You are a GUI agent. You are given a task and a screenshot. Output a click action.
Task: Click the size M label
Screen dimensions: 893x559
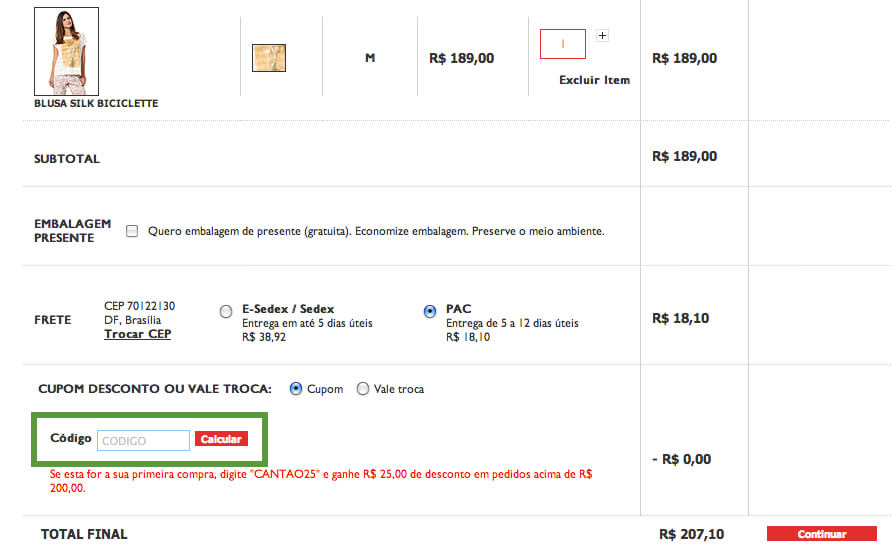click(370, 58)
